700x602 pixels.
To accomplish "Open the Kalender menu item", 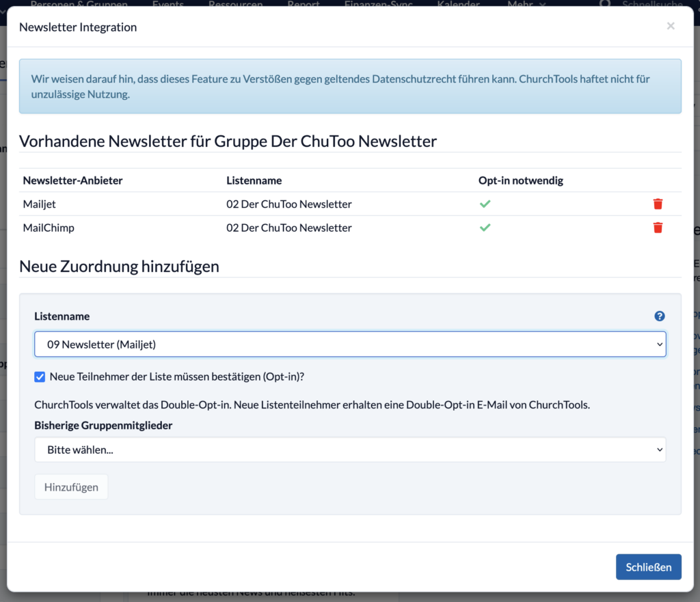I will click(458, 3).
